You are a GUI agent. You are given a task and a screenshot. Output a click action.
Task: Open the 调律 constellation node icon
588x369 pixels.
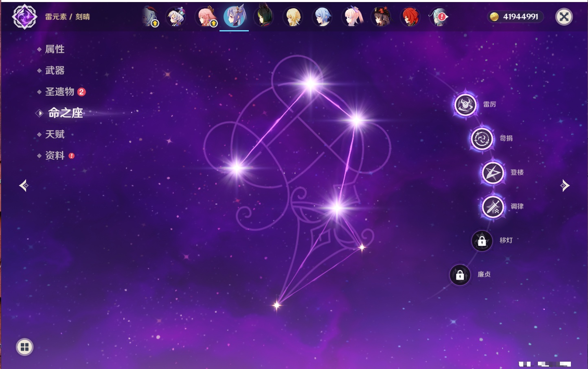click(x=493, y=207)
